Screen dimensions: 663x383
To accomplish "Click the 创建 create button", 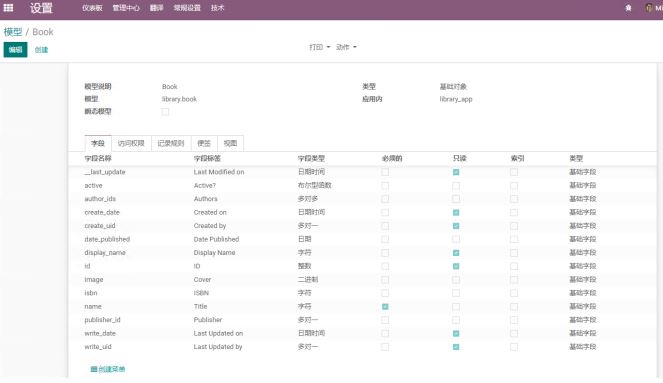I will click(x=41, y=50).
